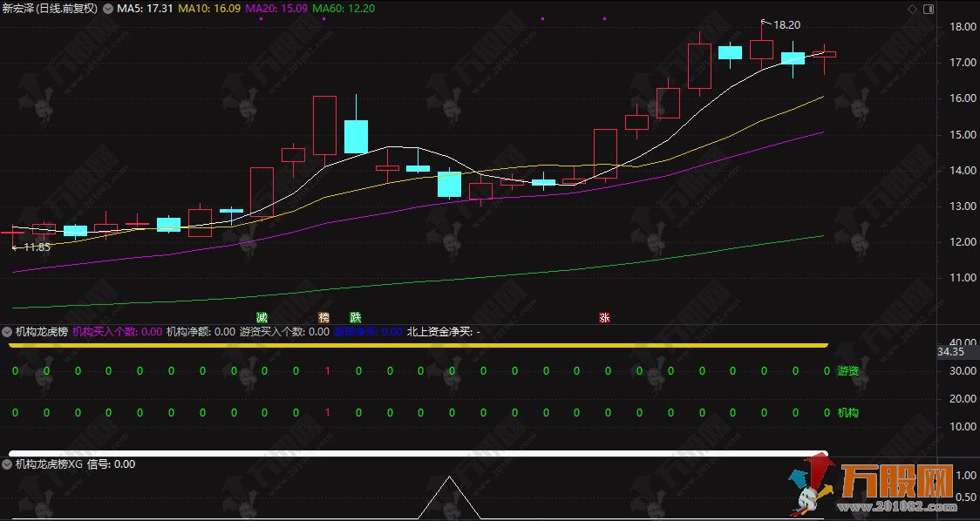Image resolution: width=980 pixels, height=521 pixels.
Task: Click the 减 marker below the chart
Action: tap(262, 317)
